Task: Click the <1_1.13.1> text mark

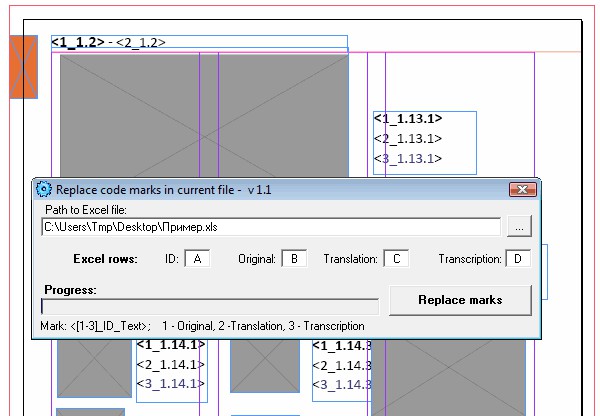Action: coord(408,119)
